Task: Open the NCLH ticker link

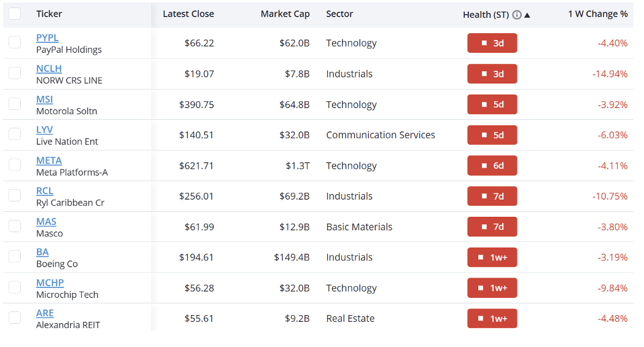Action: pos(49,69)
